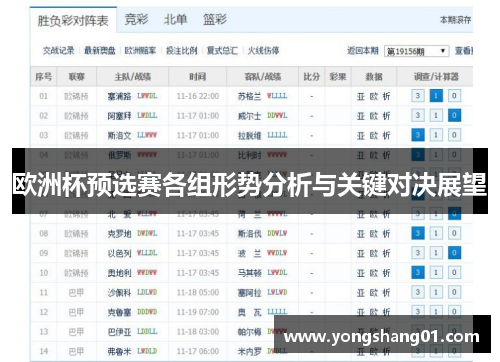Click home team 塞浦路 in row 01
The image size is (500, 362).
[119, 96]
